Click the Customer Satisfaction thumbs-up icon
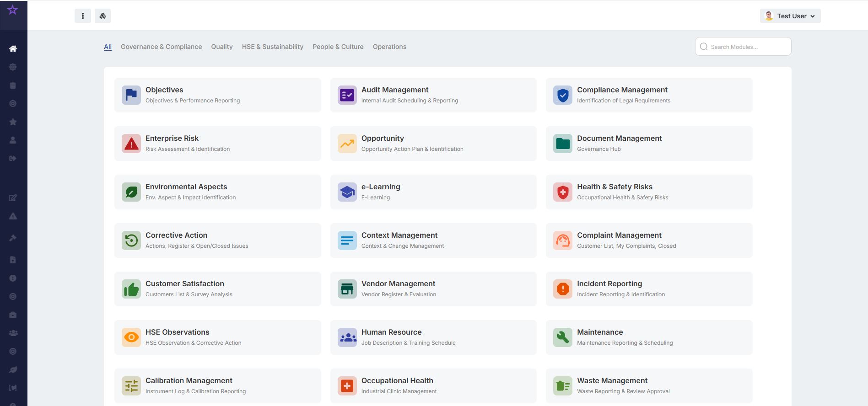The image size is (868, 406). tap(131, 289)
